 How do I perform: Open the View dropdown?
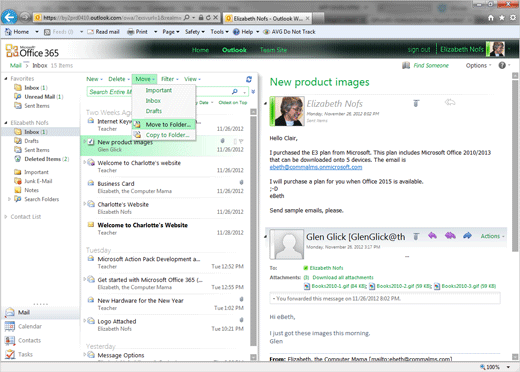(x=192, y=79)
